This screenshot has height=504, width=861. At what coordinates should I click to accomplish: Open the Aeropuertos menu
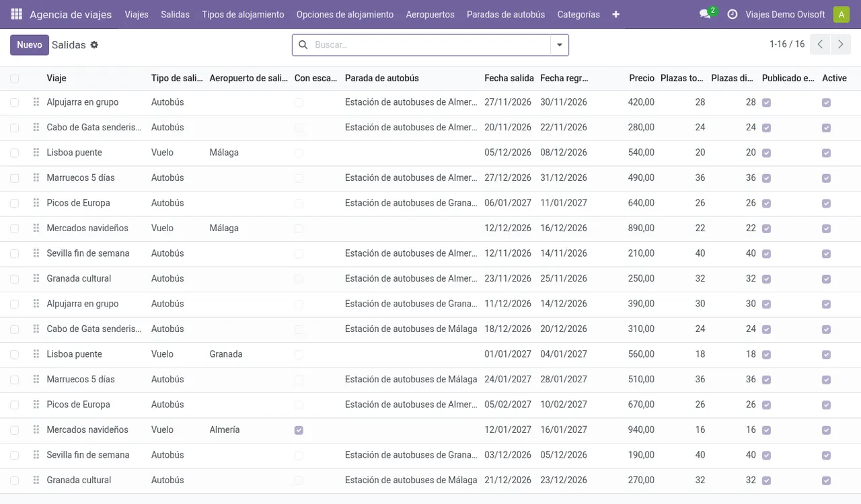(x=430, y=14)
